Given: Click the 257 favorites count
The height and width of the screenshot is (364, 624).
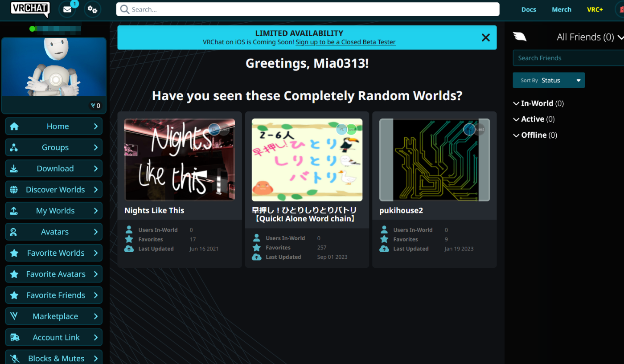Looking at the screenshot, I should pyautogui.click(x=322, y=248).
